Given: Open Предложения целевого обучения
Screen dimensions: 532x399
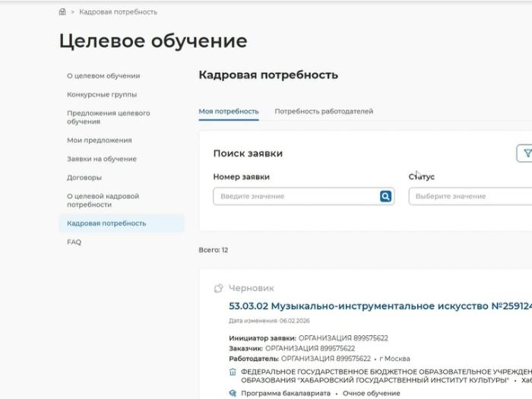Looking at the screenshot, I should point(108,117).
